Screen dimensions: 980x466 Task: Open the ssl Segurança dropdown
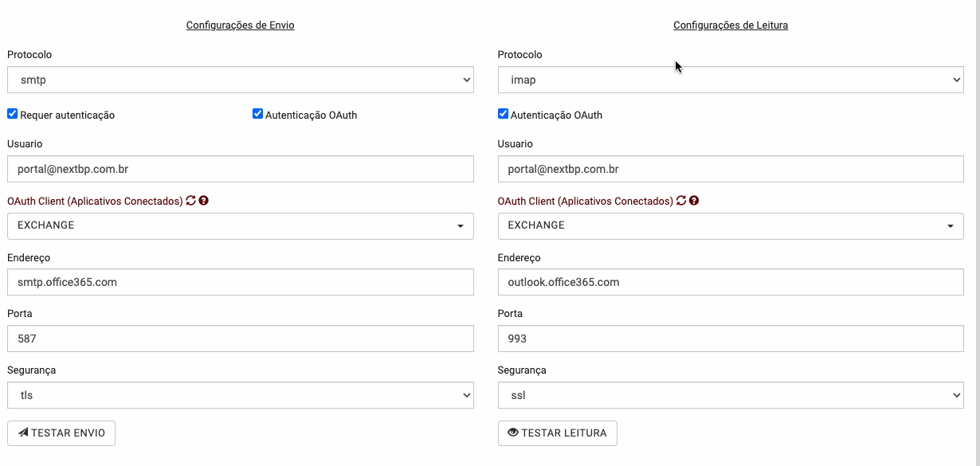(x=730, y=395)
